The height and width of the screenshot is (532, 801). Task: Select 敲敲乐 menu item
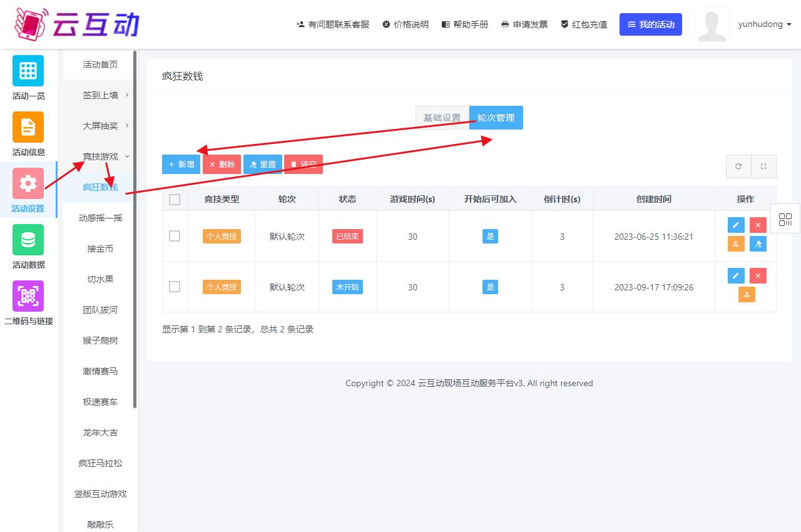(100, 524)
